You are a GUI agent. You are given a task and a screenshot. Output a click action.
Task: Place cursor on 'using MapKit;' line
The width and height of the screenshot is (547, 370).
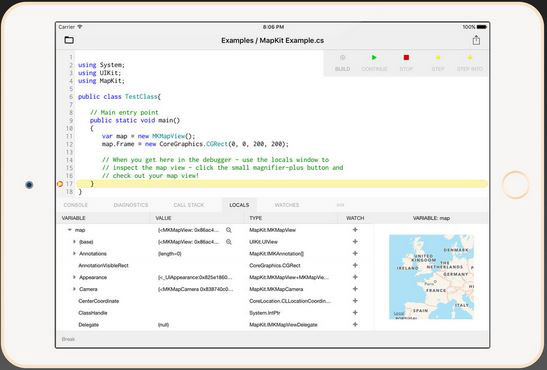coord(101,81)
